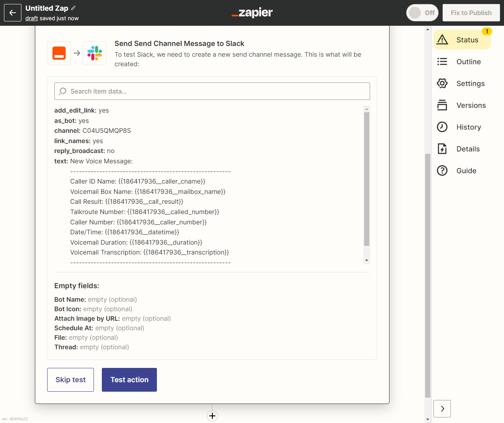Click the Caller Number line
The width and height of the screenshot is (504, 423).
click(x=139, y=222)
